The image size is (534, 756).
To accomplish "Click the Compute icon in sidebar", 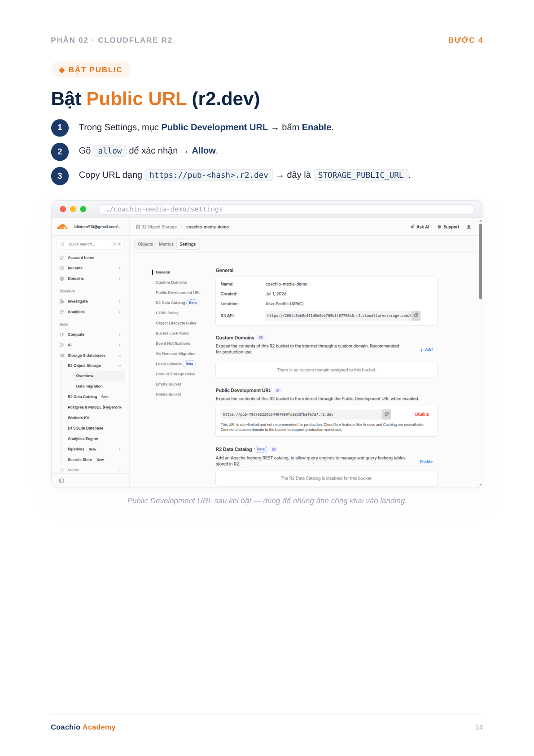I will (62, 334).
